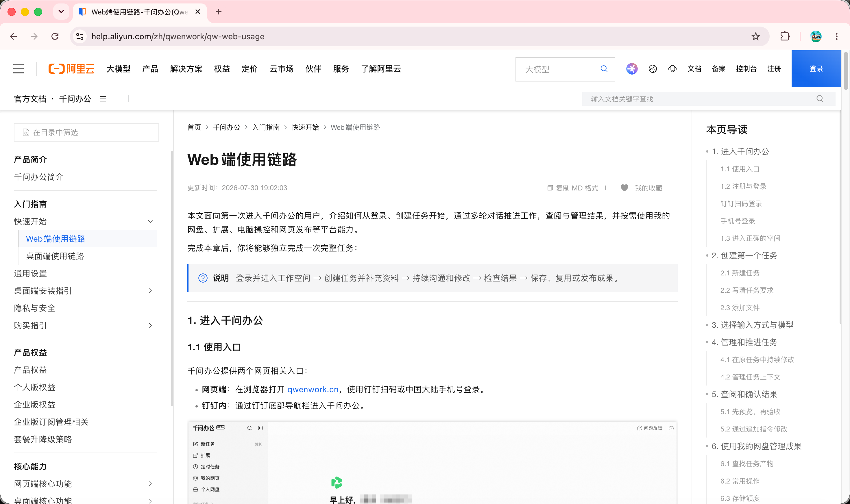Collapse the 快速开始 section
Image resolution: width=850 pixels, height=504 pixels.
pyautogui.click(x=151, y=221)
